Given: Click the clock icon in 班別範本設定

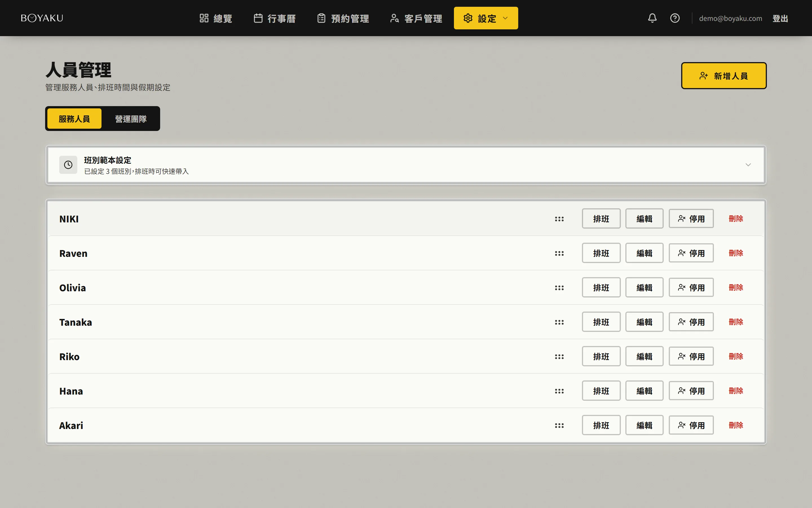Looking at the screenshot, I should coord(68,165).
